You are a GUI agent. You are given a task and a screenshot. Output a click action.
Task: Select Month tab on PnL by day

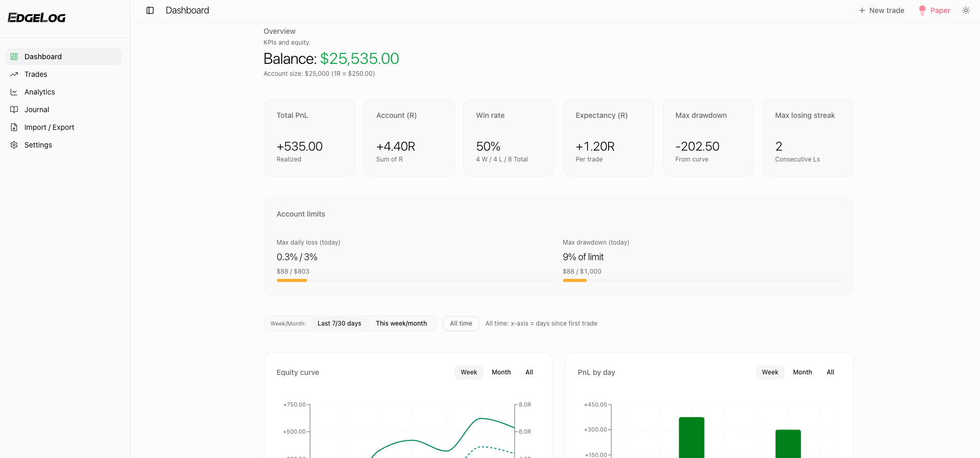[802, 372]
